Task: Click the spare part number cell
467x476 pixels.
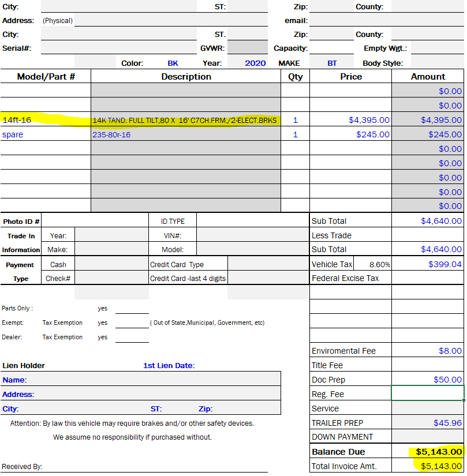Action: (x=45, y=134)
